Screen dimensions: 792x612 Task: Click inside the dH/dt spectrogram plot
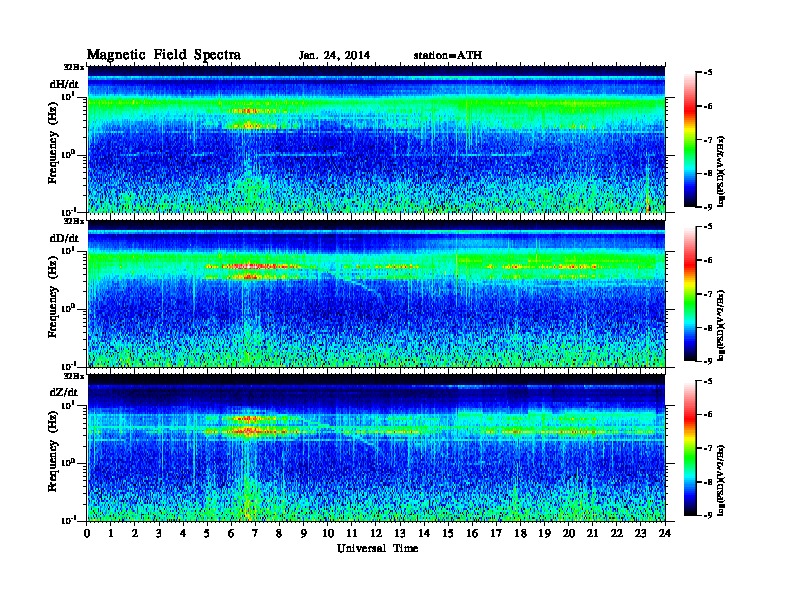click(376, 139)
